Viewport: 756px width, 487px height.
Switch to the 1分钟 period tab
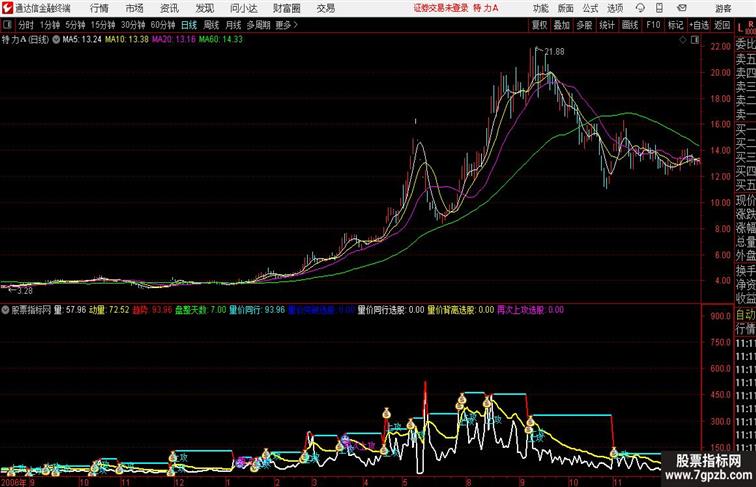[x=50, y=25]
